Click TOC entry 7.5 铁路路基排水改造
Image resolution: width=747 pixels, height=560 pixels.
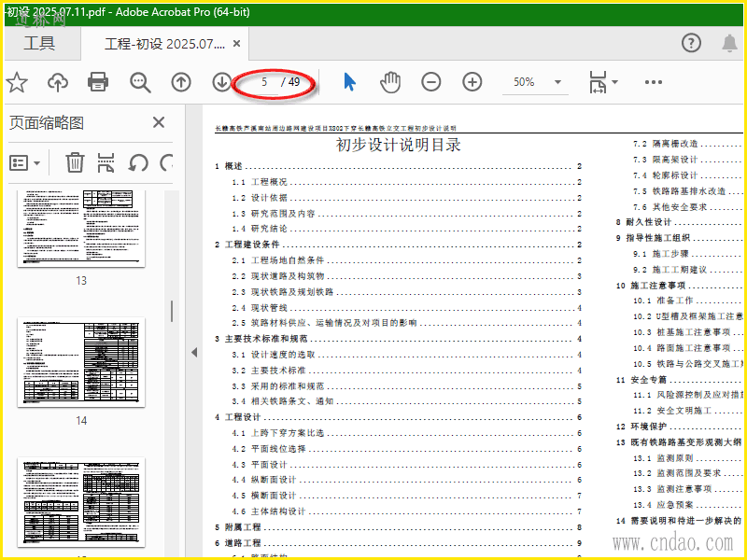(687, 191)
